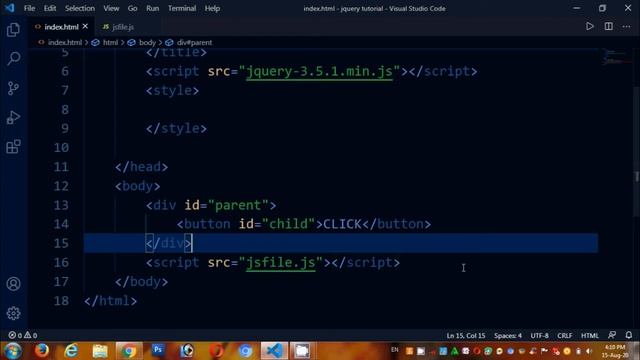
Task: Open the File menu
Action: 29,8
